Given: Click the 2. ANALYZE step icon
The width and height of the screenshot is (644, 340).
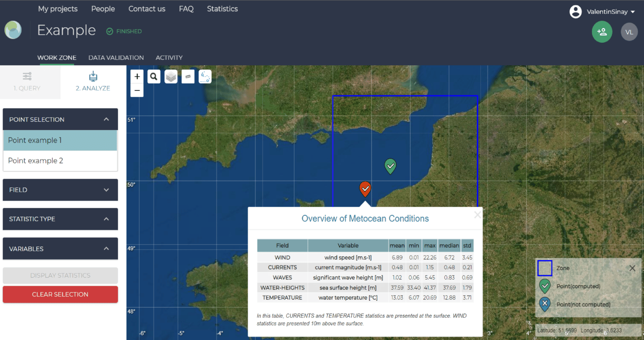Looking at the screenshot, I should click(x=93, y=82).
